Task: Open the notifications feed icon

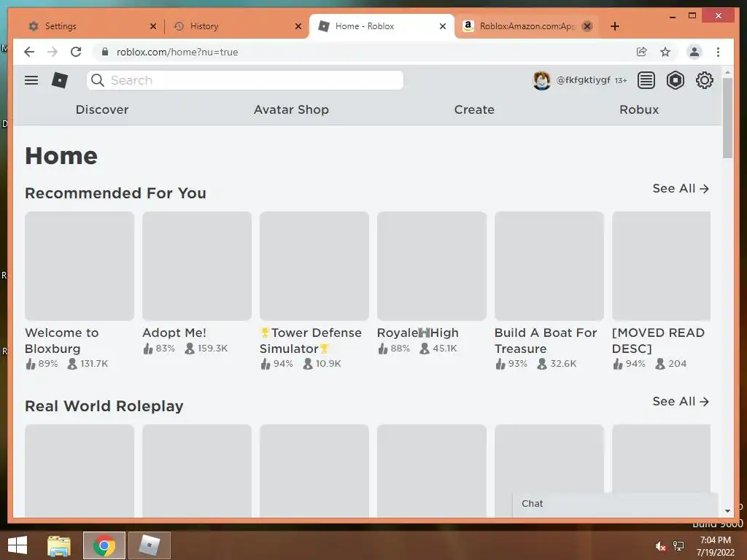Action: (646, 80)
